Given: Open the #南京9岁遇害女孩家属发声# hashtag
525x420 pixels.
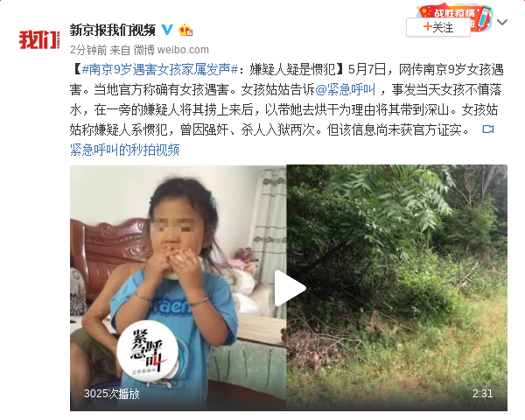Looking at the screenshot, I should click(160, 69).
